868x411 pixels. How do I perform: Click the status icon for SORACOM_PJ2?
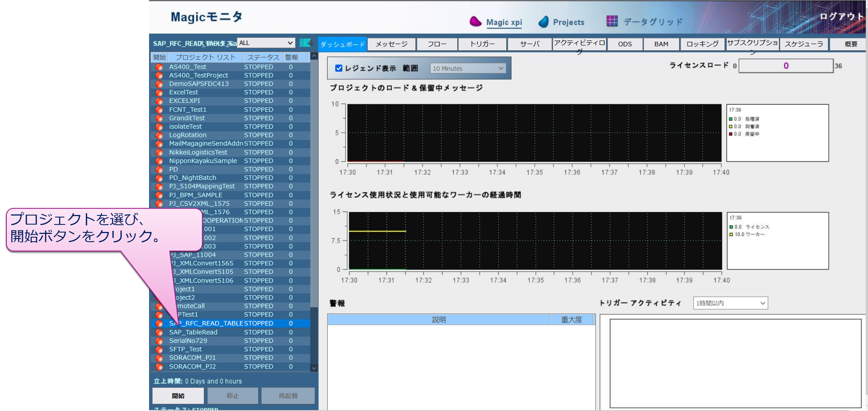(159, 367)
